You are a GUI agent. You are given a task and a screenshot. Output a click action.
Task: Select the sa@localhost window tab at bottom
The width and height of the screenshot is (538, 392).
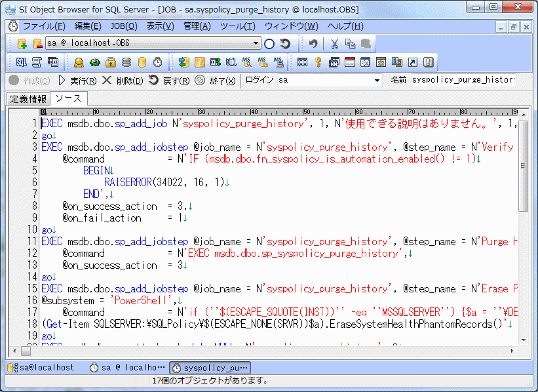tap(41, 368)
